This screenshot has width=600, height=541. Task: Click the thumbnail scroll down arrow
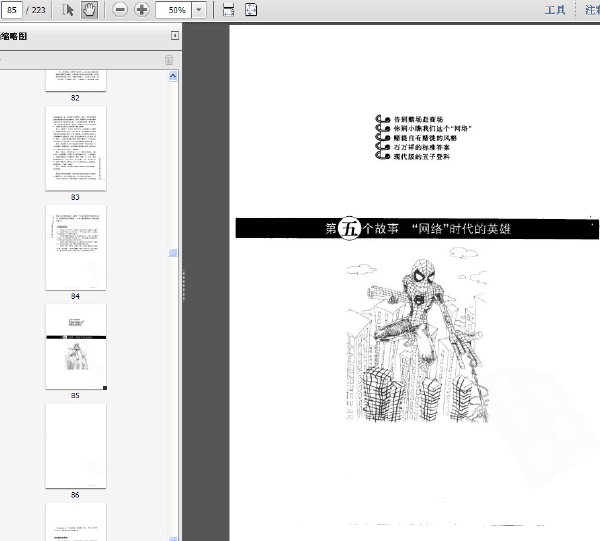coord(173,538)
